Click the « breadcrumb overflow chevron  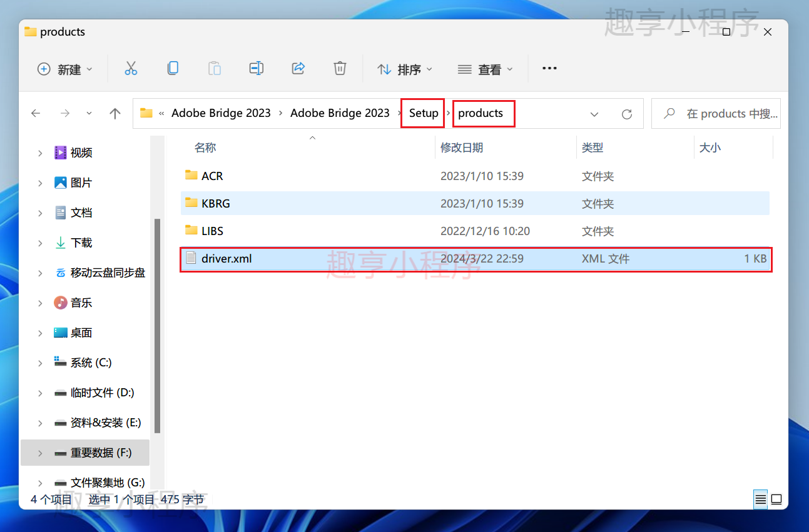(x=162, y=113)
